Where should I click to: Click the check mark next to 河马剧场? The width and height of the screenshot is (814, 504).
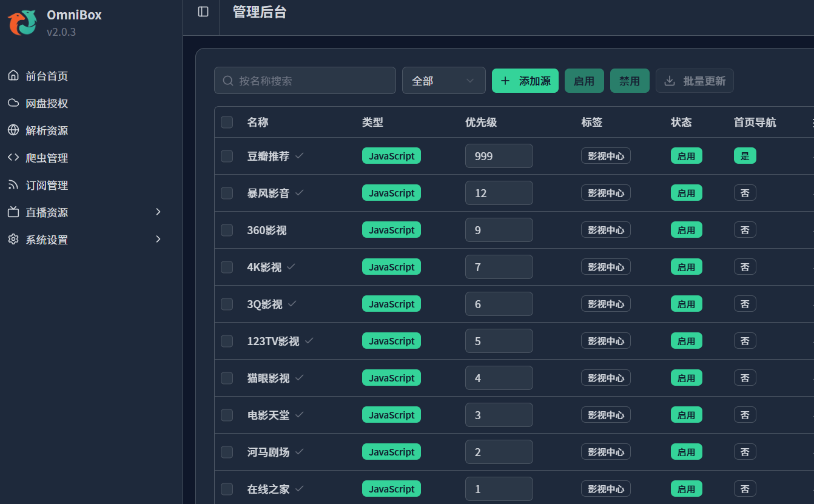[299, 452]
